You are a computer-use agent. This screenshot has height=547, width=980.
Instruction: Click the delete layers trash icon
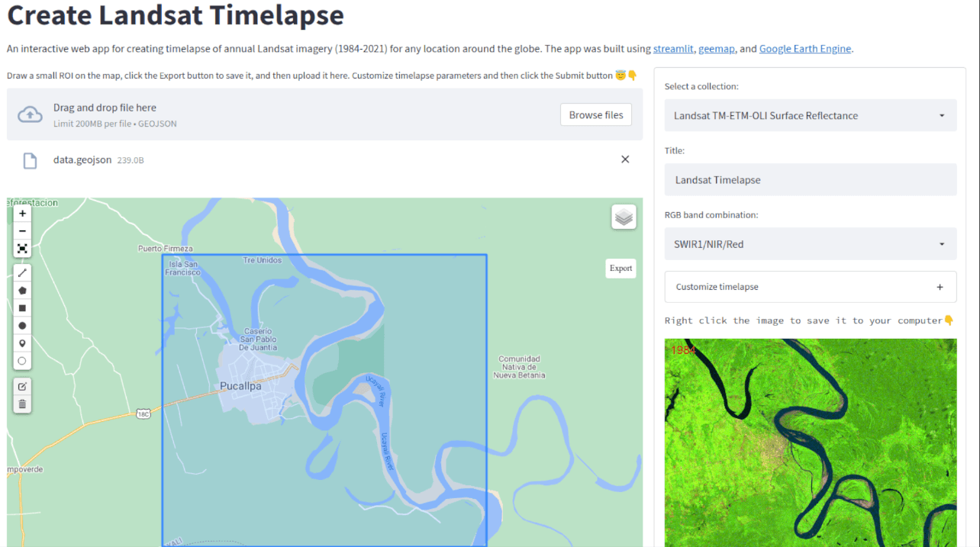tap(22, 404)
